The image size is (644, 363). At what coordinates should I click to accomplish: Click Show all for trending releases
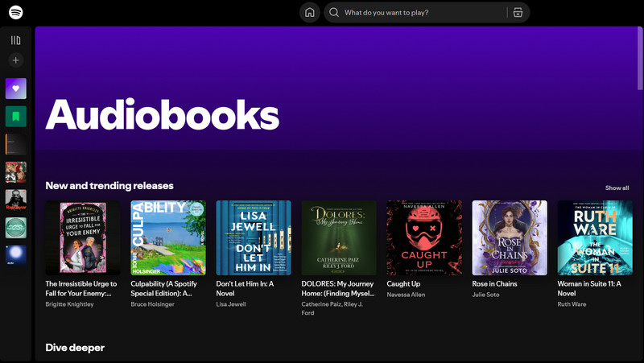(617, 188)
